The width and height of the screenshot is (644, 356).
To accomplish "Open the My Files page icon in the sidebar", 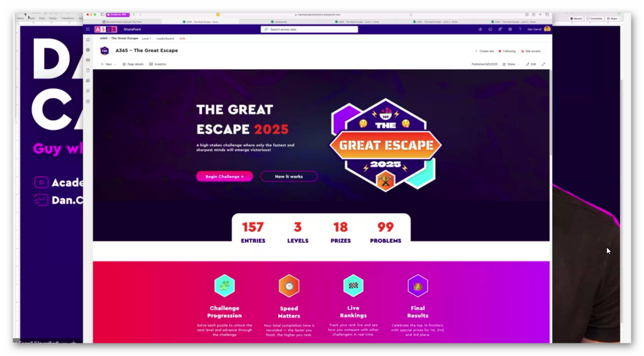I will (x=88, y=70).
